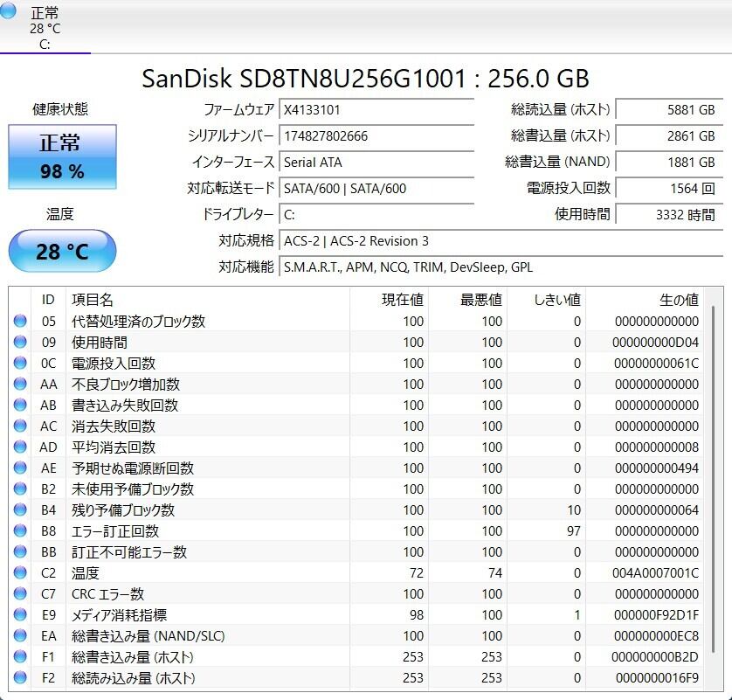
Task: Click the status orb for 温度 attribute C2
Action: pyautogui.click(x=20, y=573)
